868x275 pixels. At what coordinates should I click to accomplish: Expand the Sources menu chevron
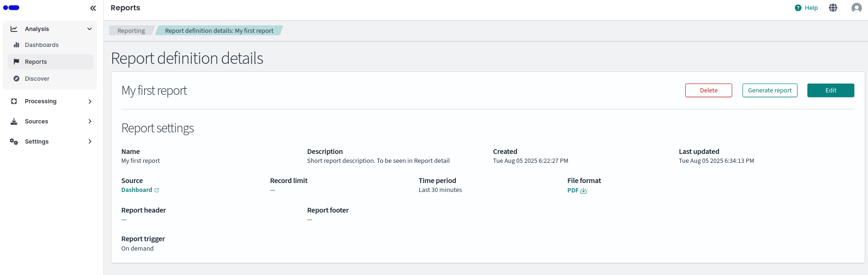pyautogui.click(x=90, y=122)
